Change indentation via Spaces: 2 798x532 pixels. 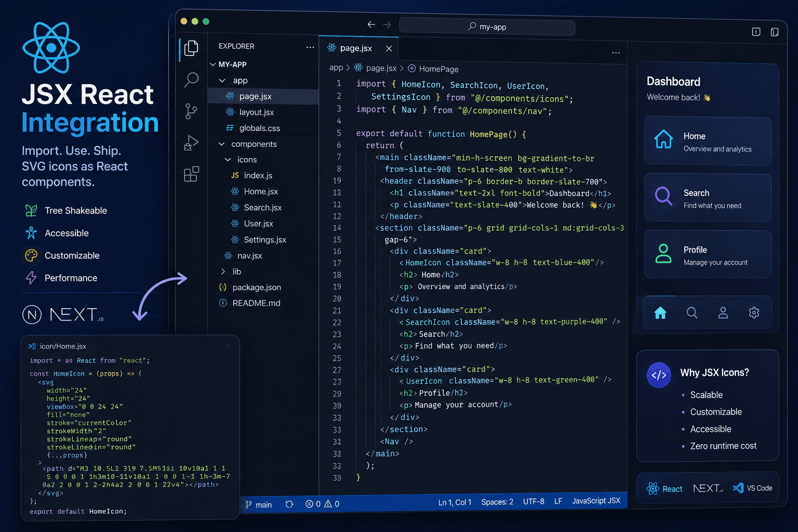pyautogui.click(x=497, y=502)
